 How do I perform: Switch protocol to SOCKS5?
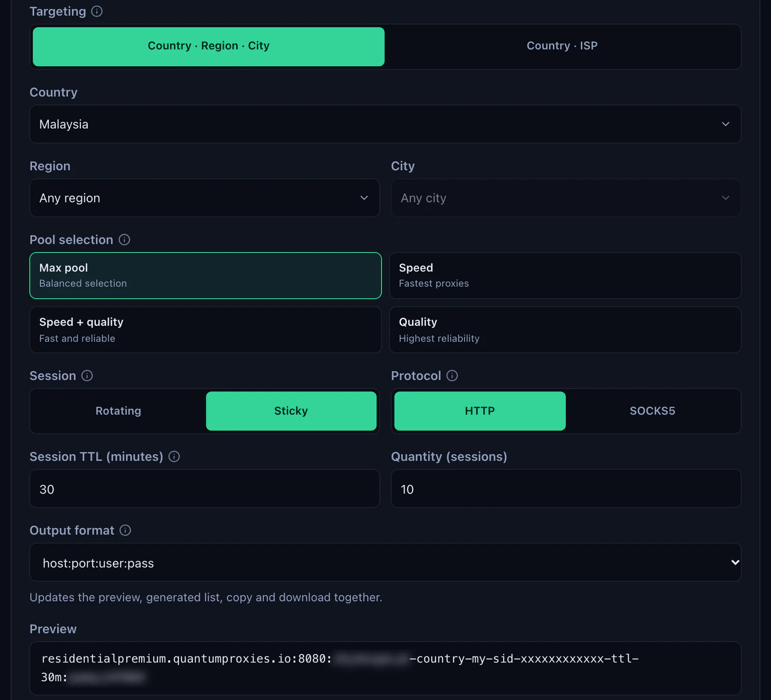[x=652, y=411]
